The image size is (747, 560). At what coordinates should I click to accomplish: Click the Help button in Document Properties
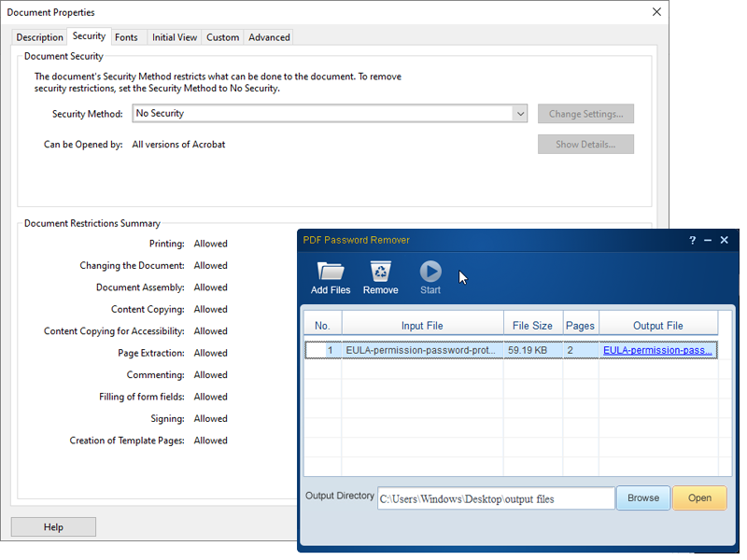click(53, 527)
